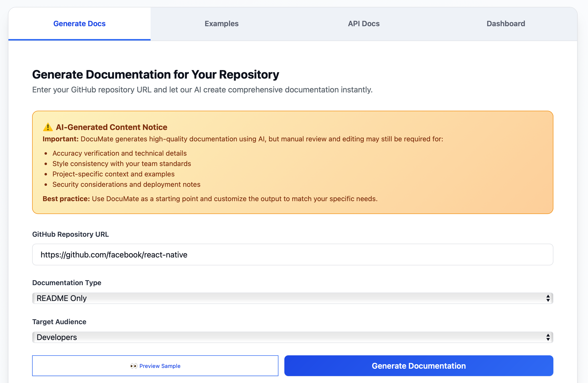The image size is (588, 383).
Task: Go to the Dashboard tab
Action: pos(506,24)
